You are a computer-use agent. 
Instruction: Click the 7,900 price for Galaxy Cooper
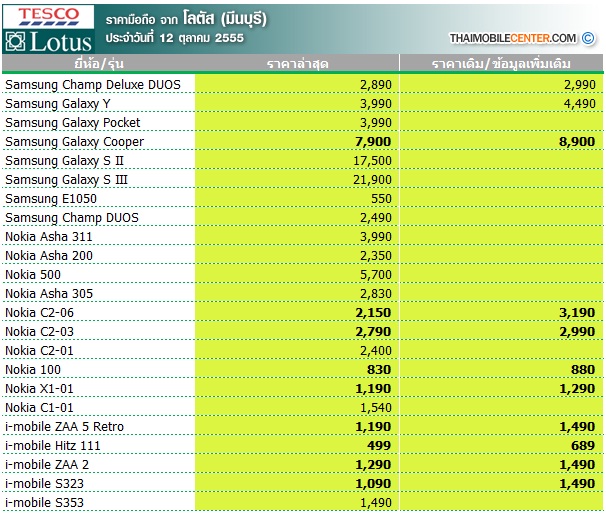pyautogui.click(x=373, y=141)
